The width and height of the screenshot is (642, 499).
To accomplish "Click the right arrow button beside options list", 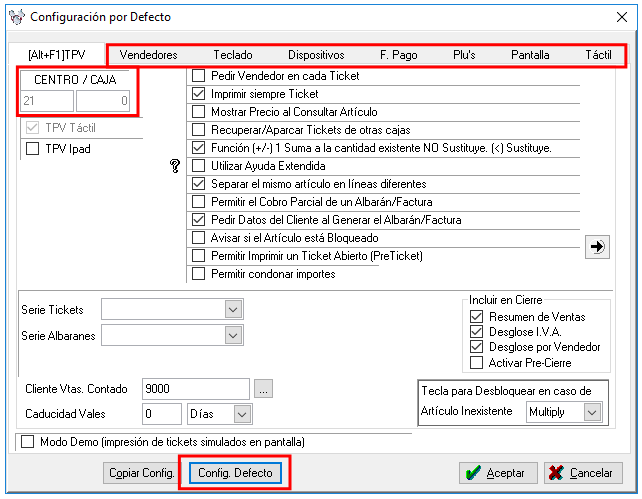I will [x=599, y=247].
